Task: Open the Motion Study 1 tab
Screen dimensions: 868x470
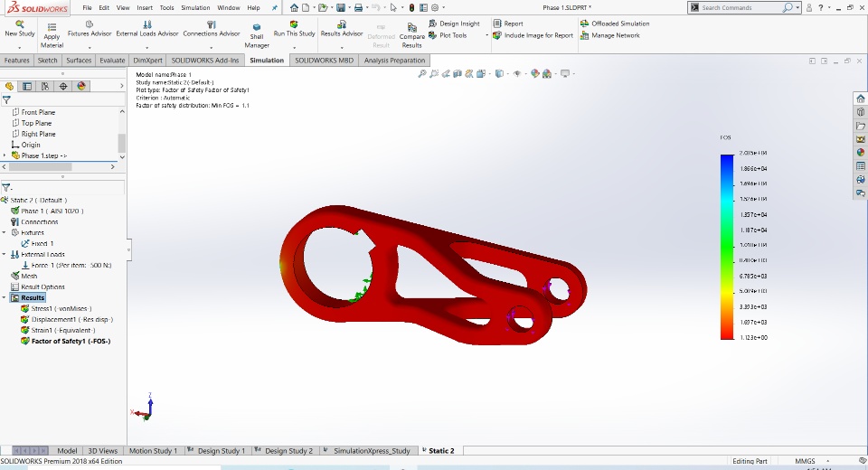Action: click(x=153, y=451)
